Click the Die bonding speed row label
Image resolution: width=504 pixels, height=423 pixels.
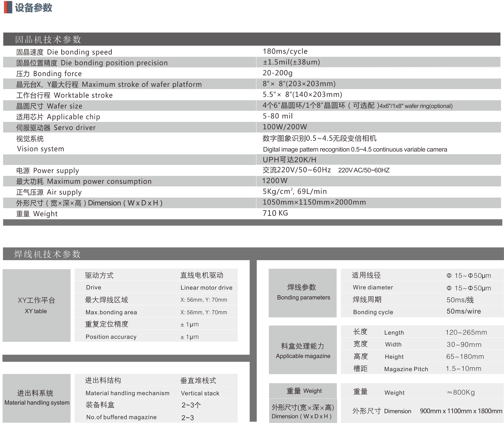[64, 52]
